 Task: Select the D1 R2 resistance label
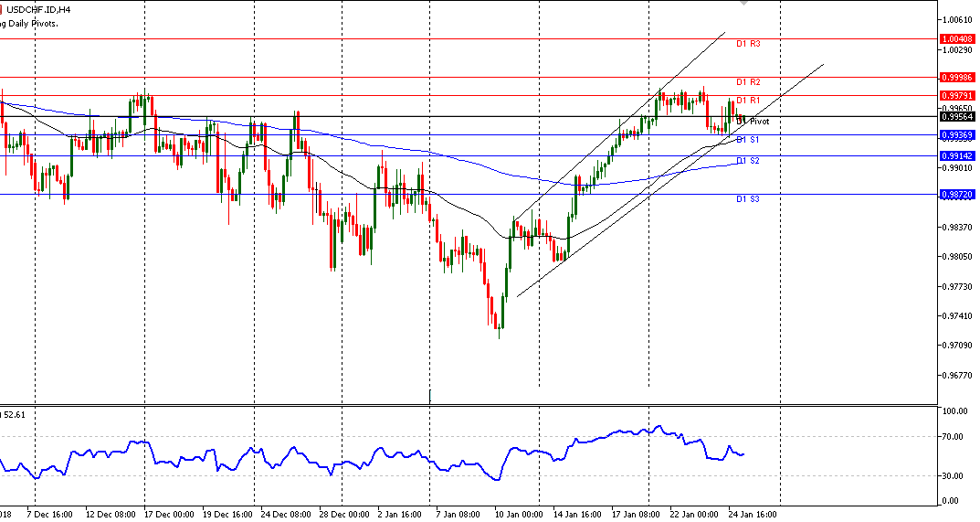tap(749, 82)
